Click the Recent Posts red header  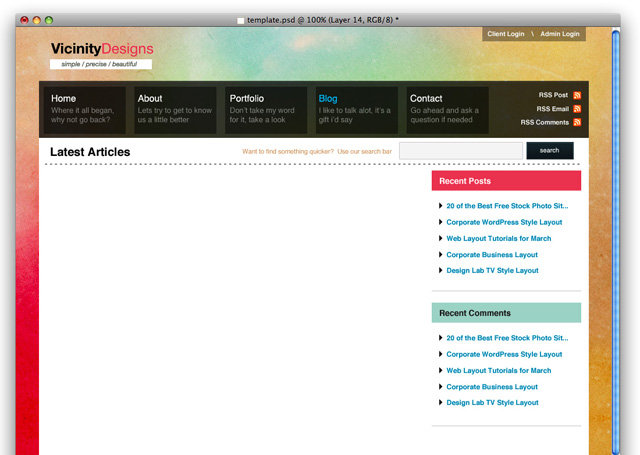click(x=506, y=181)
